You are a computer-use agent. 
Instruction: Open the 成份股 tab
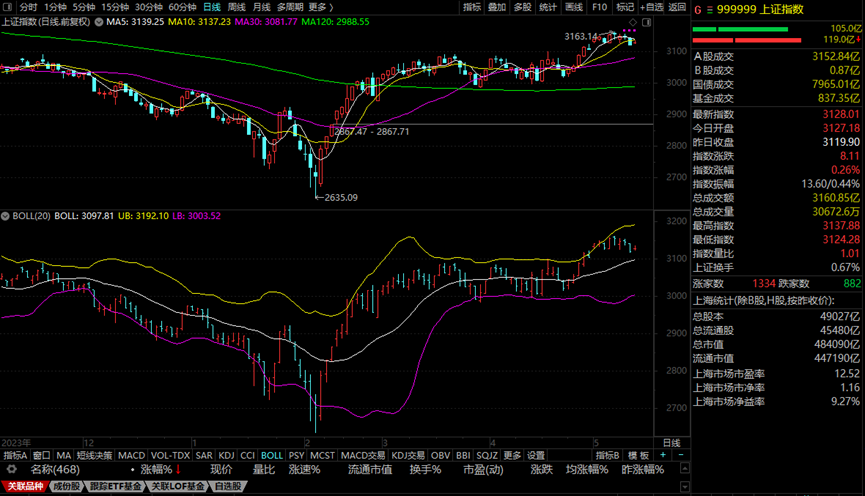coord(66,486)
